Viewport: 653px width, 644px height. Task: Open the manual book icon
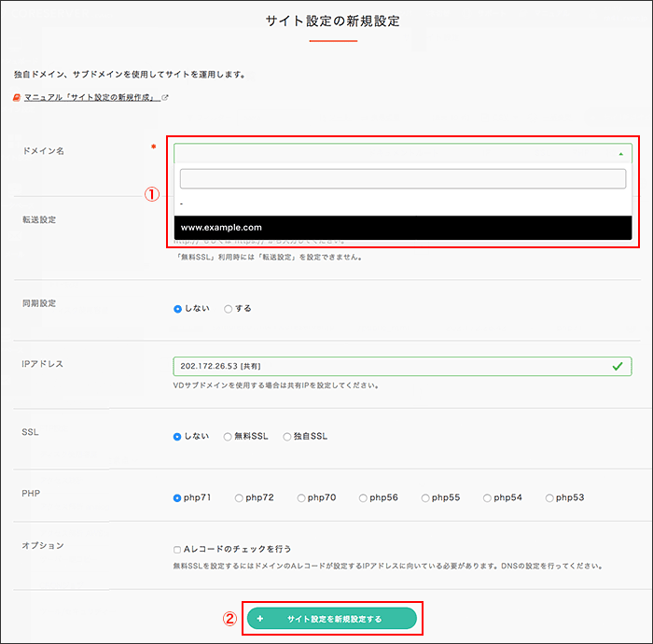[x=17, y=97]
